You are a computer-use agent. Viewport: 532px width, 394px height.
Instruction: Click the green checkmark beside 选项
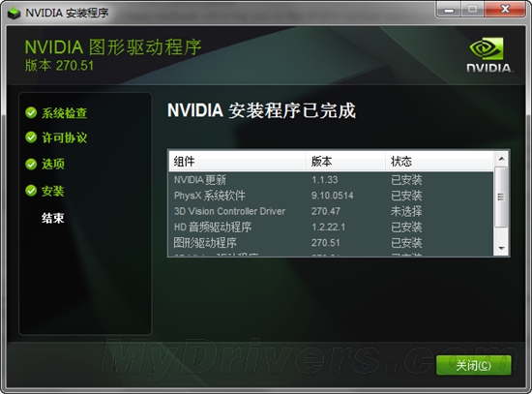(31, 164)
